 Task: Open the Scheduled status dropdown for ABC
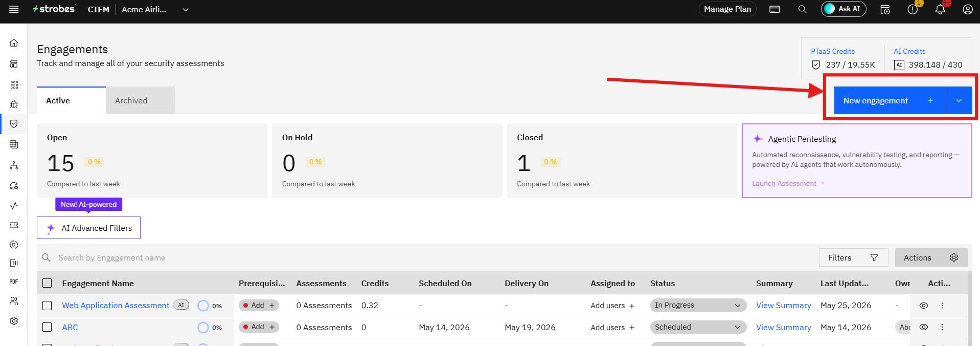click(698, 327)
